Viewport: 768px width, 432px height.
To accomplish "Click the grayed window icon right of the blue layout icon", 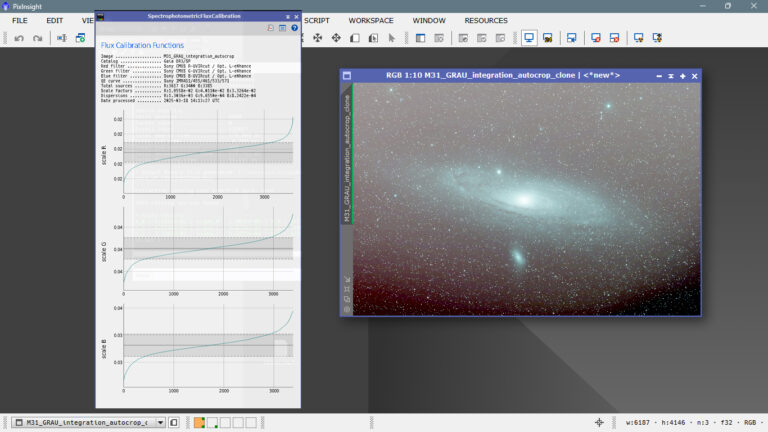I will tap(439, 38).
